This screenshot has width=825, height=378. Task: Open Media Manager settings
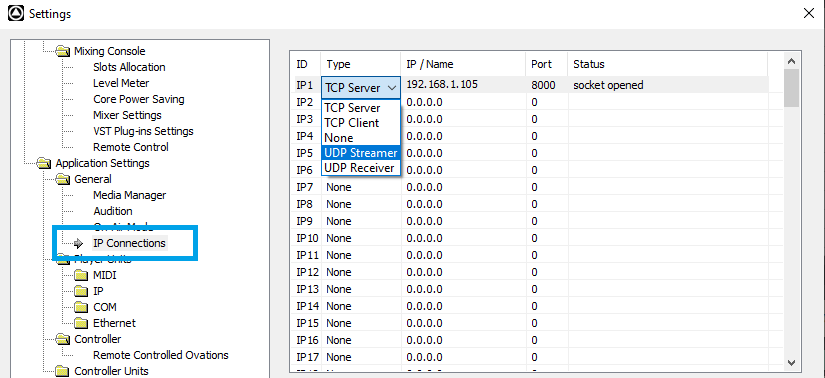click(129, 195)
